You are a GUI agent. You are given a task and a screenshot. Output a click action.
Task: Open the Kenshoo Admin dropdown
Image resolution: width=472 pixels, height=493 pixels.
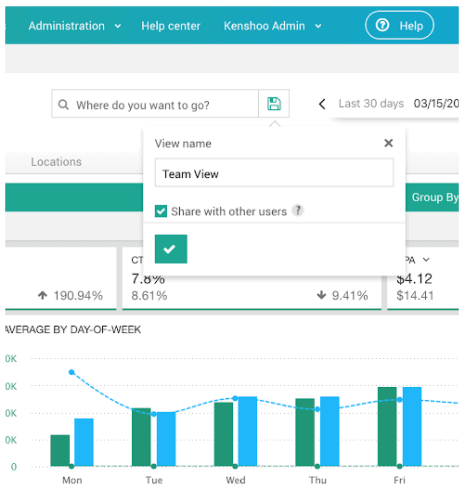[273, 26]
